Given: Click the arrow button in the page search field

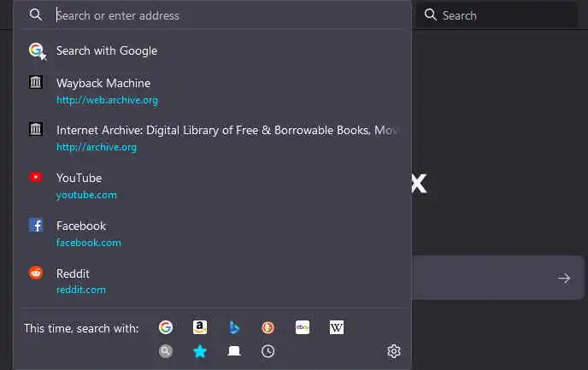Looking at the screenshot, I should pyautogui.click(x=563, y=278).
